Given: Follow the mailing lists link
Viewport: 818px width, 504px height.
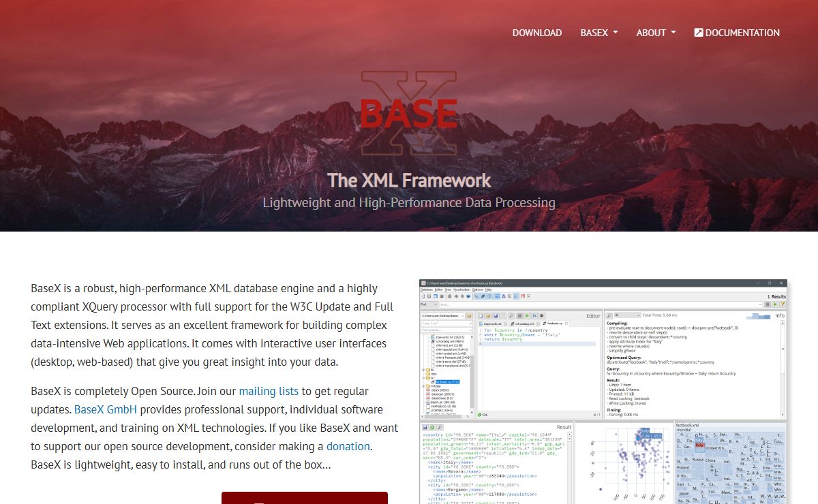Looking at the screenshot, I should (x=269, y=391).
